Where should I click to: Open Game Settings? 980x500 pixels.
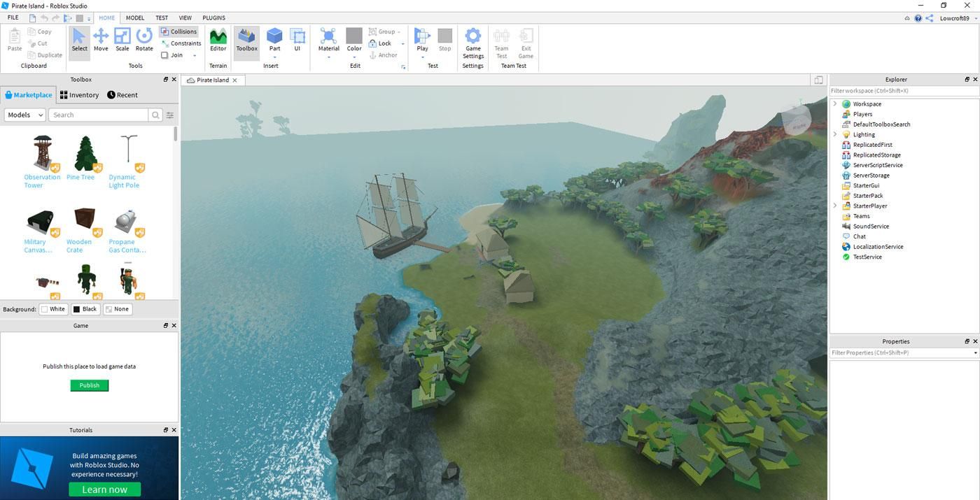tap(473, 43)
